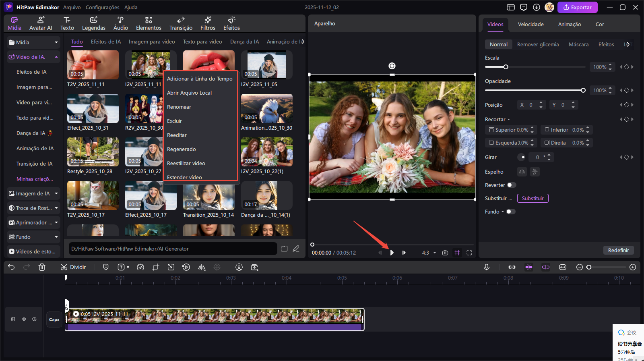Toggle track visibility eye icon
This screenshot has width=644, height=361.
pyautogui.click(x=24, y=319)
